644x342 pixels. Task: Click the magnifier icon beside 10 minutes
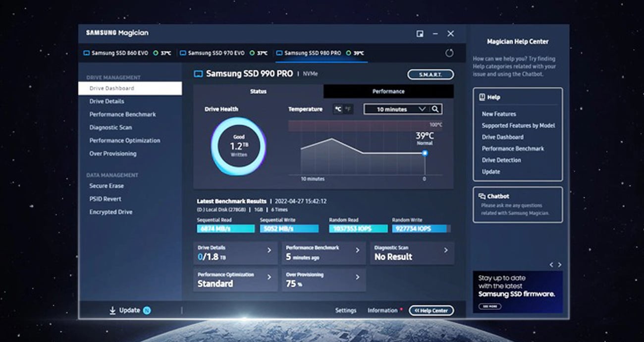pyautogui.click(x=435, y=109)
